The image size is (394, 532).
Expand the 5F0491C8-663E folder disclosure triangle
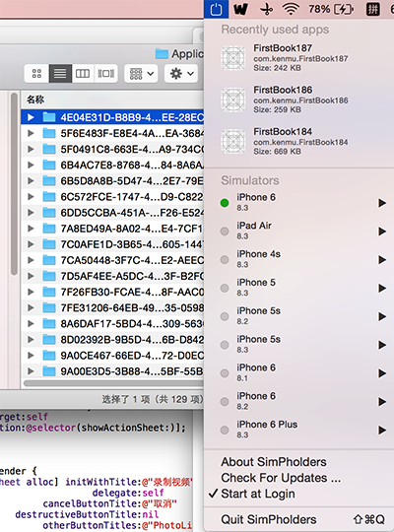[x=31, y=149]
